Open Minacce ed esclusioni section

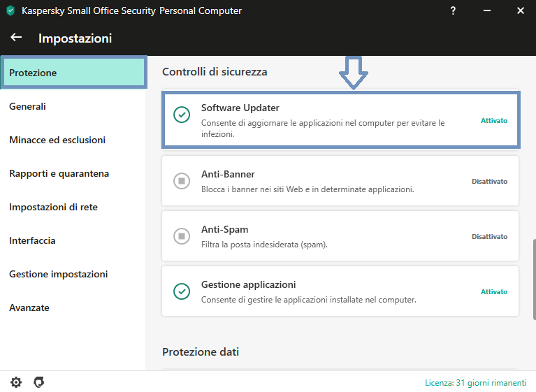(57, 140)
